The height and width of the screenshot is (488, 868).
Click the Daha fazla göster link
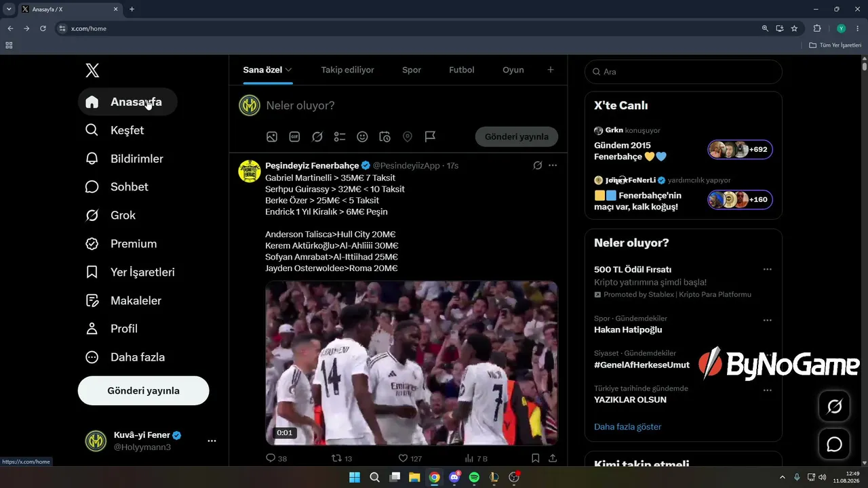click(x=628, y=427)
